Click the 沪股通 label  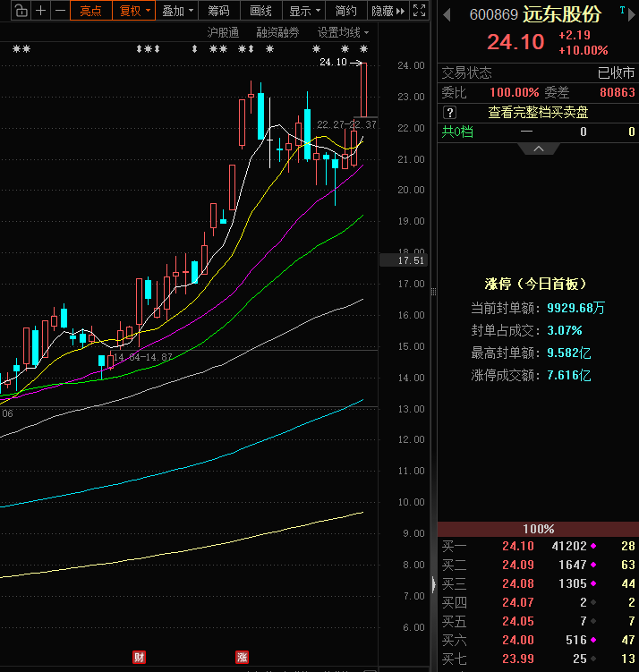[223, 32]
